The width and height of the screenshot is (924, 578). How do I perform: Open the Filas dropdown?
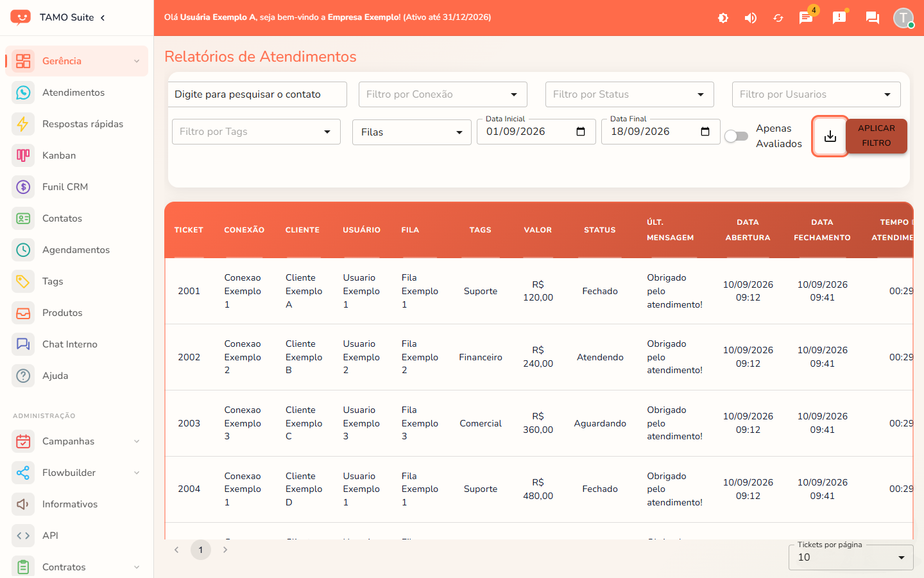[412, 132]
